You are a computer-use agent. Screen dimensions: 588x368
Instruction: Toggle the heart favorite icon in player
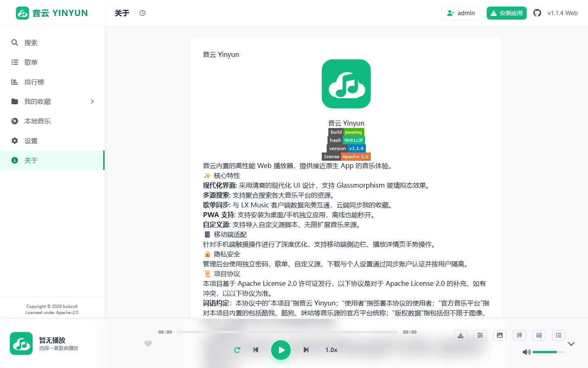click(x=148, y=343)
